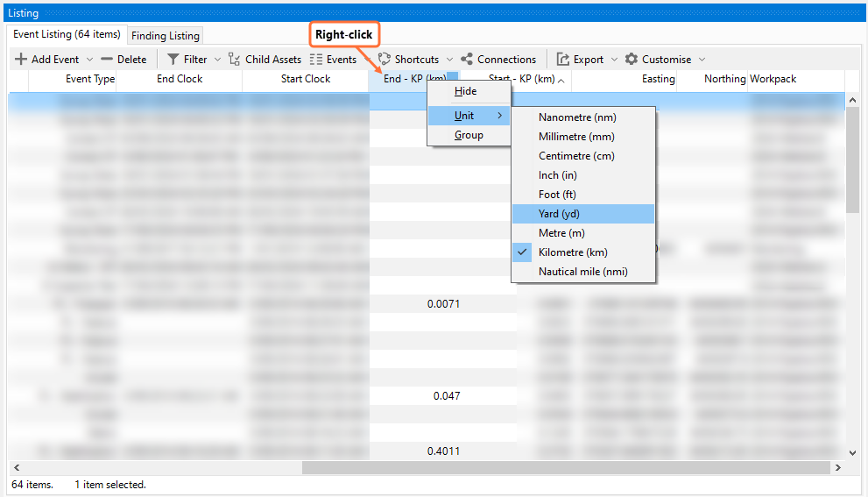Expand the Filter dropdown arrow

217,60
